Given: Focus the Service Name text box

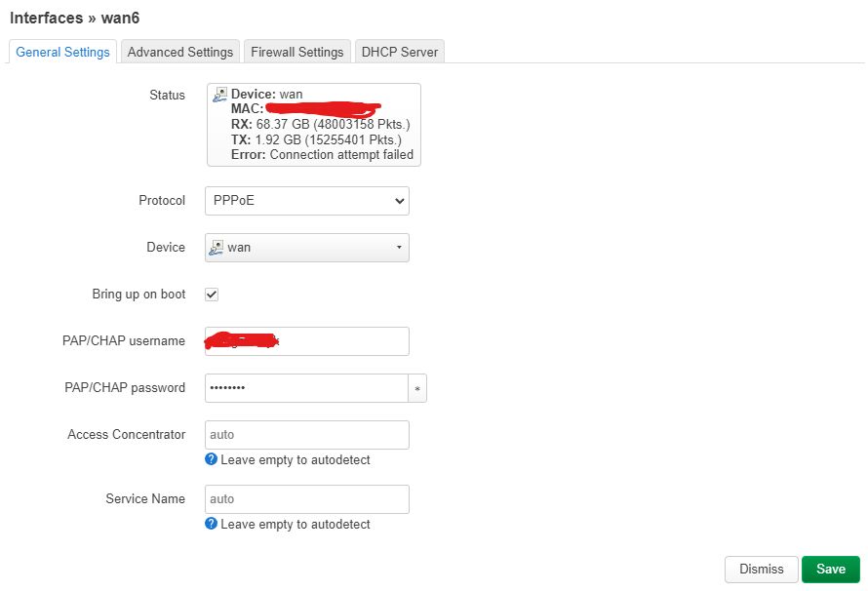Looking at the screenshot, I should click(307, 499).
